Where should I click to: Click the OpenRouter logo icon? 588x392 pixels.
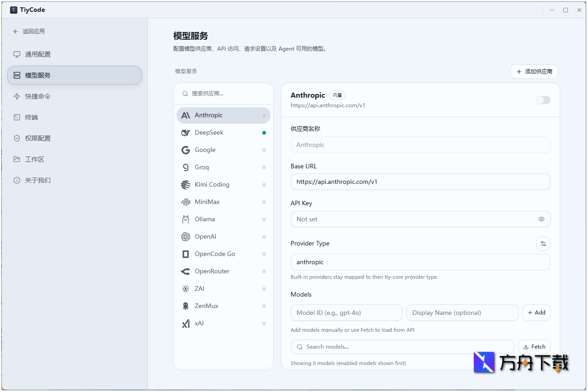[x=186, y=272]
